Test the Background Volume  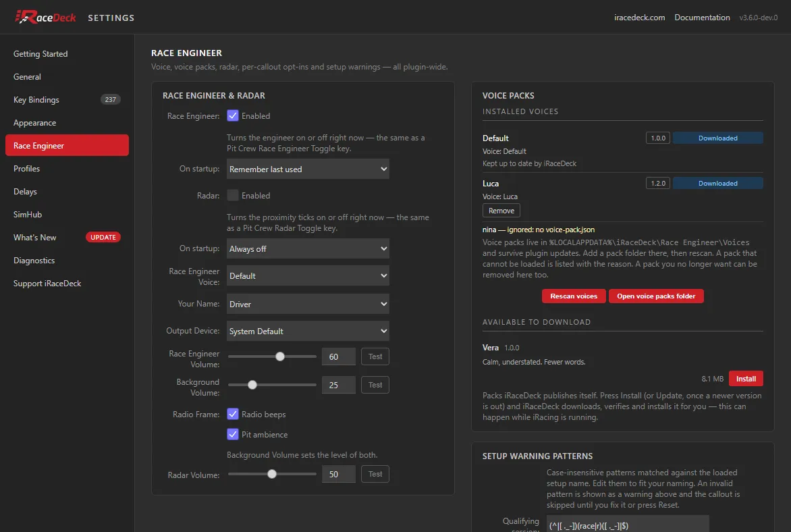pos(375,385)
